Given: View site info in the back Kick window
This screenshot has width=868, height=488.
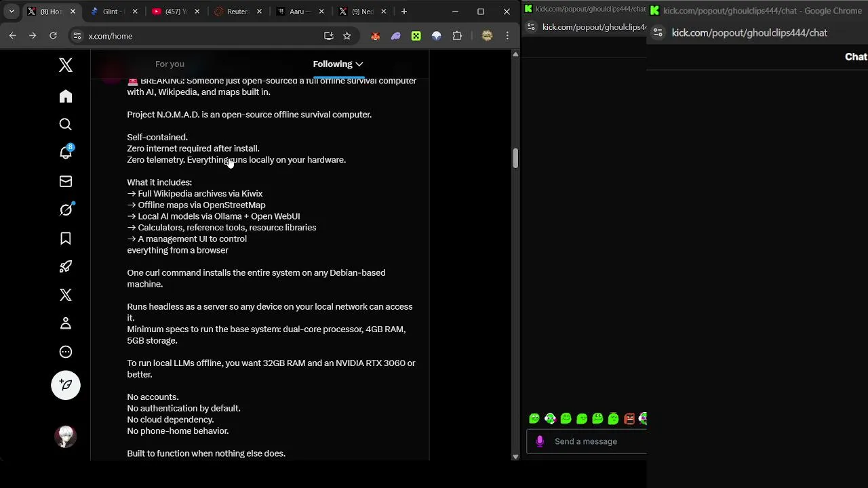Looking at the screenshot, I should (531, 27).
